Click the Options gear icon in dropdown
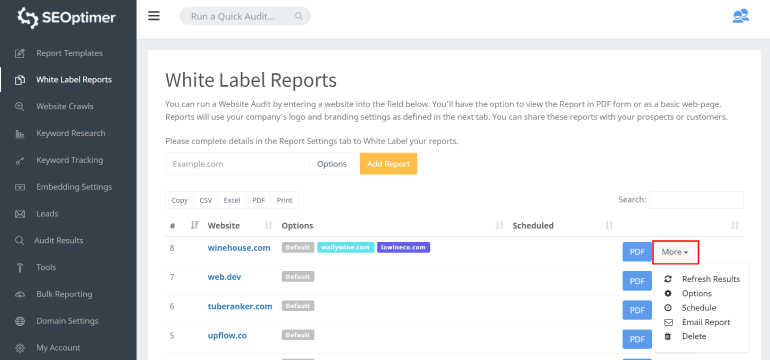770x360 pixels. pyautogui.click(x=668, y=293)
